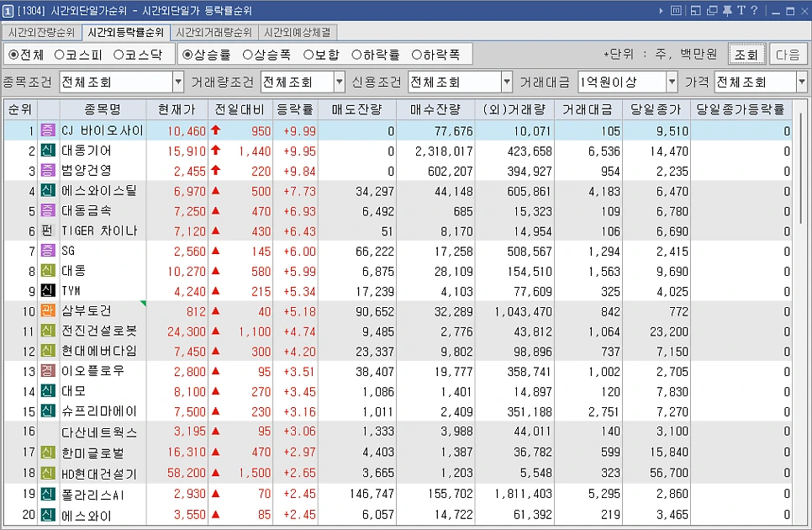This screenshot has height=530, width=812.
Task: Sort by the 현재가 column header
Action: coord(177,109)
